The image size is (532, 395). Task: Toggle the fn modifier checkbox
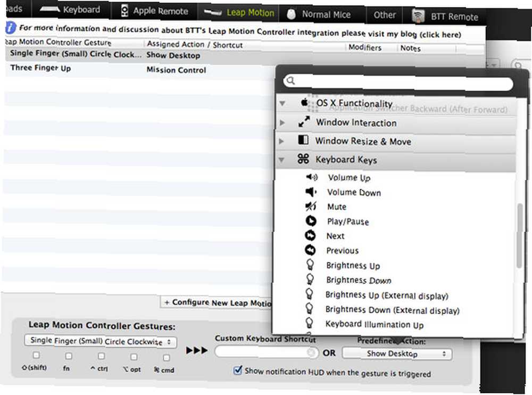coord(69,356)
